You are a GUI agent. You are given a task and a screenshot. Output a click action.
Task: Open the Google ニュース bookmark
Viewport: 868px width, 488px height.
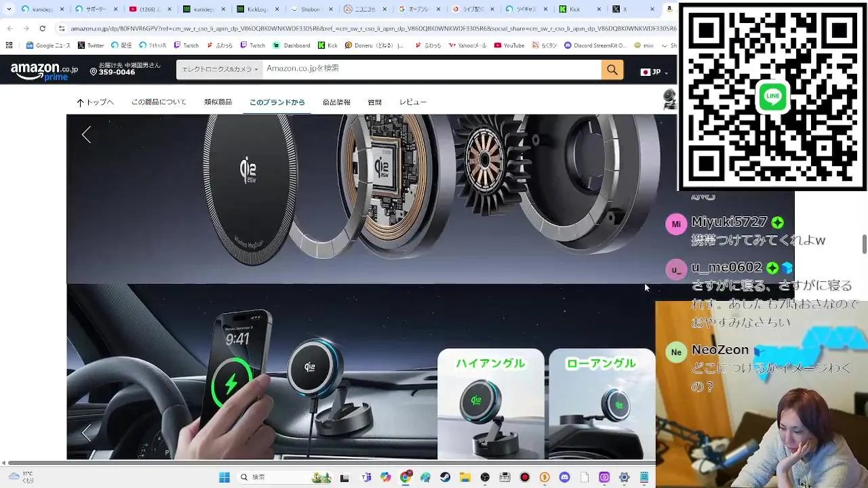pos(48,45)
